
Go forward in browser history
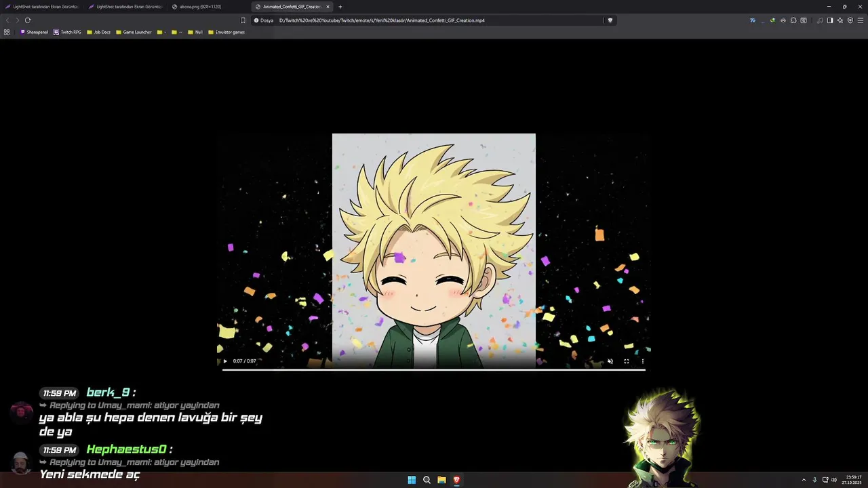tap(18, 20)
